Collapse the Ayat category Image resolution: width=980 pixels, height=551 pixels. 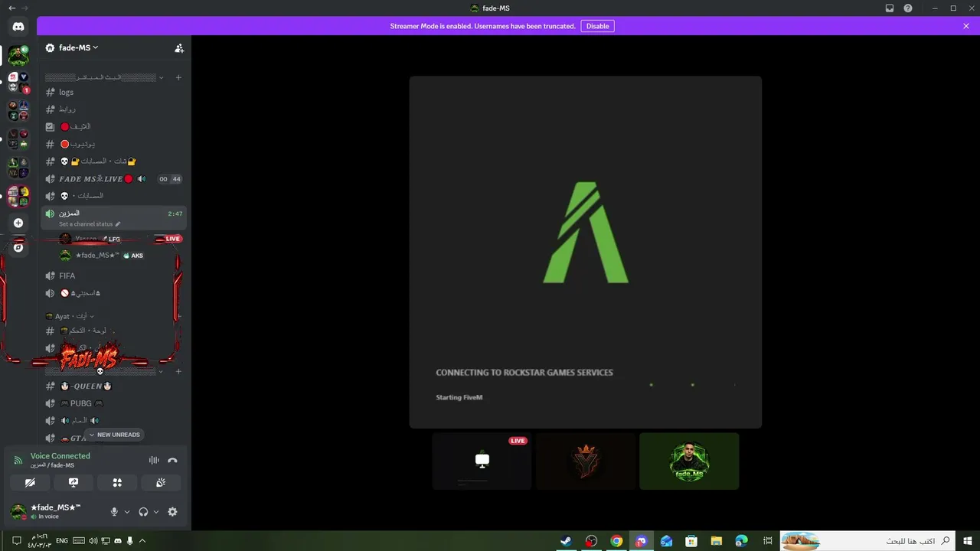point(70,316)
